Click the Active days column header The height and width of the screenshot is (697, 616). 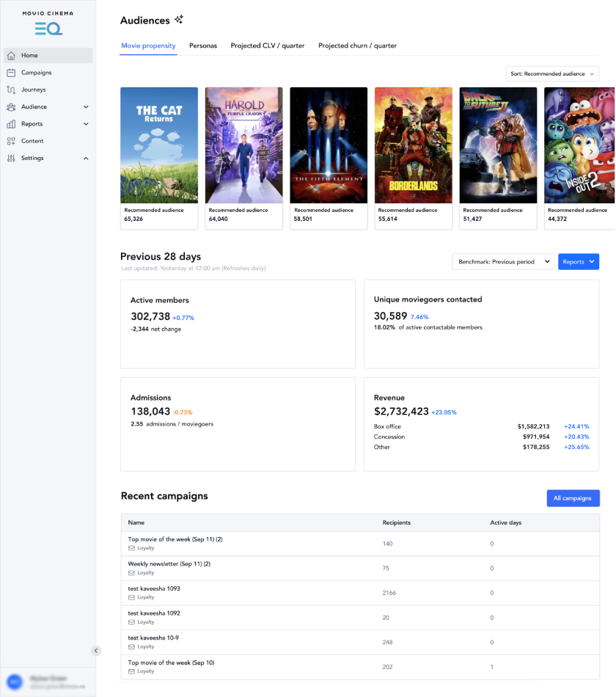tap(506, 522)
